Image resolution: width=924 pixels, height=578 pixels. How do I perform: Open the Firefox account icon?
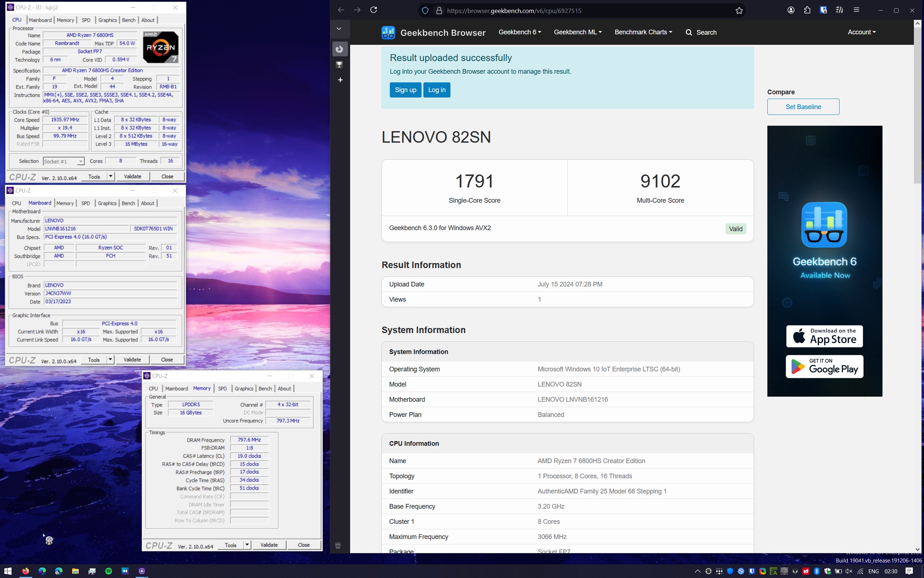791,10
